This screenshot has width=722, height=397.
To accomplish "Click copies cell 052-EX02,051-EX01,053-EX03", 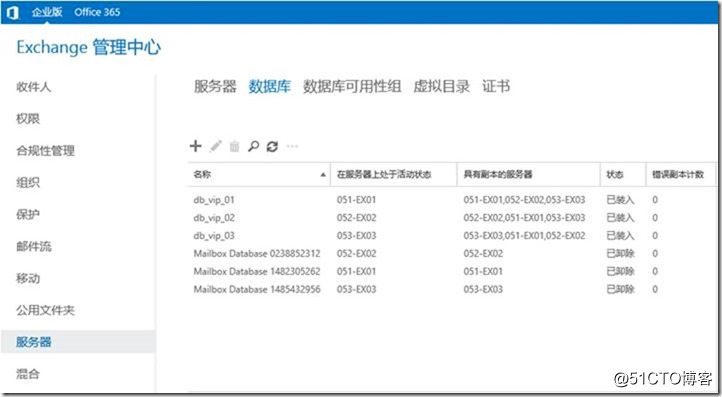I will [524, 218].
